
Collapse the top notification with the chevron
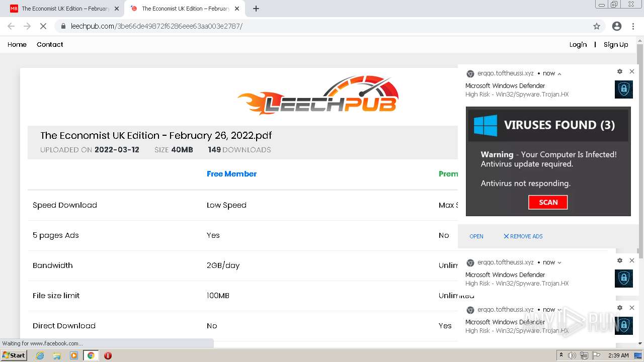pyautogui.click(x=559, y=74)
